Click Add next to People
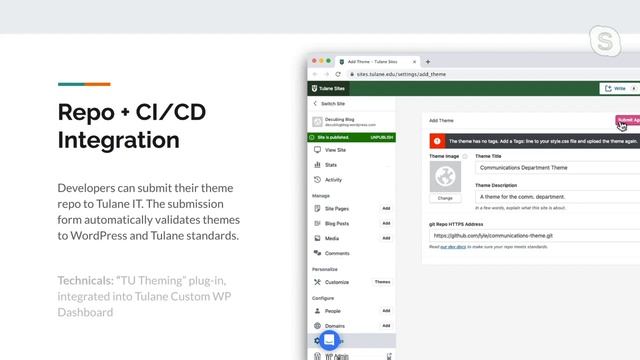This screenshot has height=360, width=640. tap(386, 311)
